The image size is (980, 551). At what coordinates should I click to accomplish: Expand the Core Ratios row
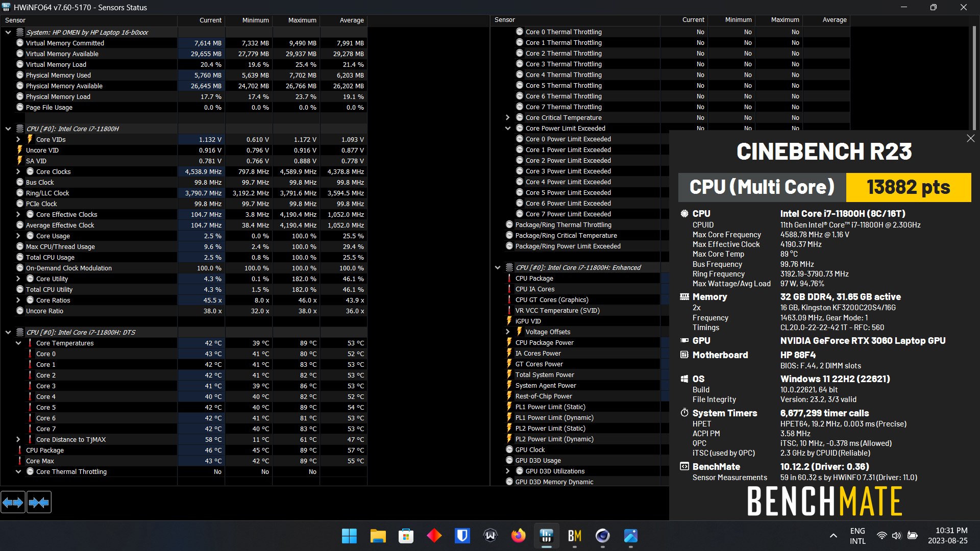click(x=18, y=300)
